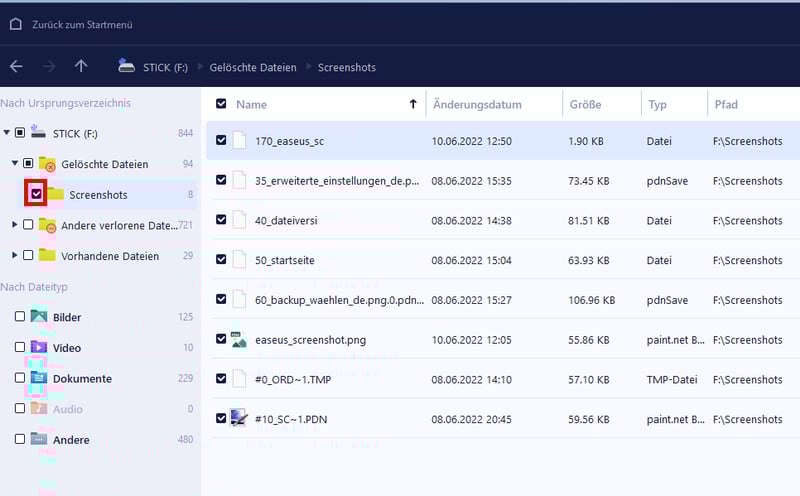Screen dimensions: 800x496
Task: Click the Bilder file type icon
Action: (39, 317)
